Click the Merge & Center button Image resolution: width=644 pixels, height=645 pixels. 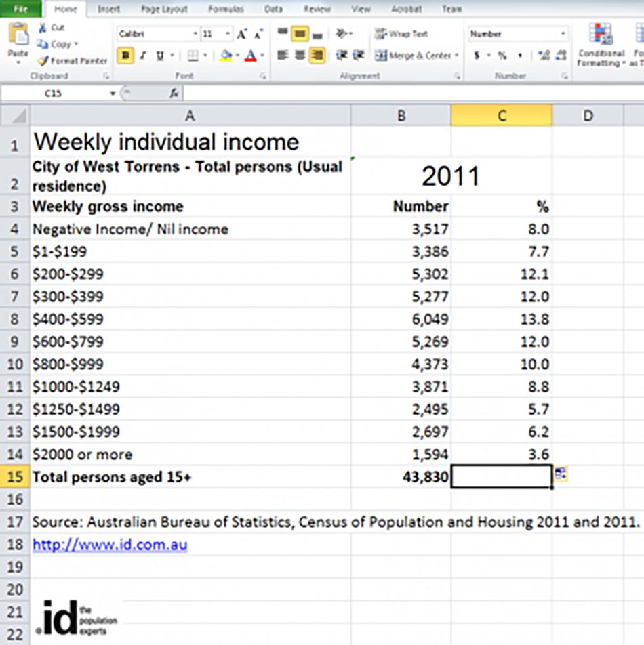point(413,55)
